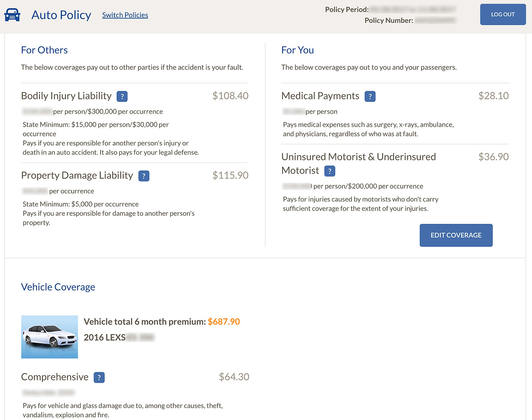Open help for Bodily Injury Liability
This screenshot has height=420, width=532.
point(122,96)
